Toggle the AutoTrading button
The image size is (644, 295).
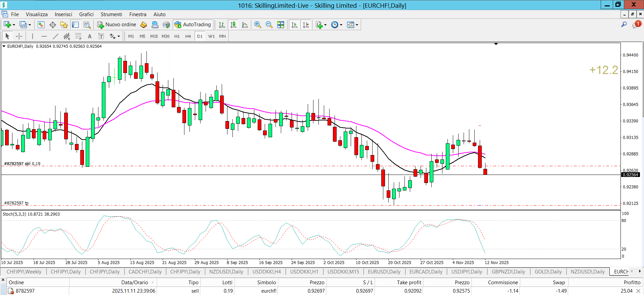point(193,25)
